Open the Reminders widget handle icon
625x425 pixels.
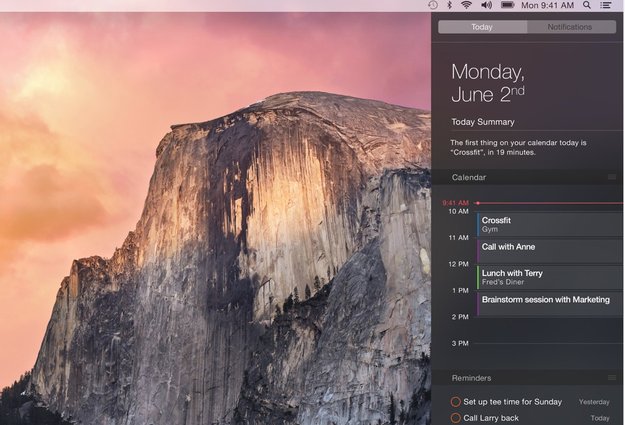612,378
